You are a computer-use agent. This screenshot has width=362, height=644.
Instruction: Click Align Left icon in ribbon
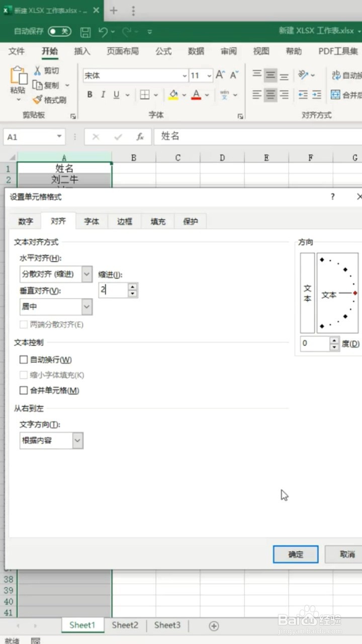(x=257, y=95)
